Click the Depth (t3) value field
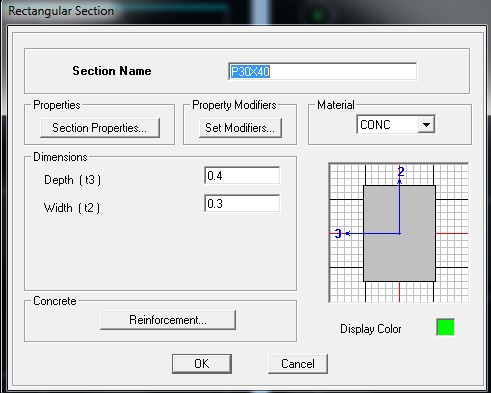This screenshot has height=393, width=491. pos(242,176)
